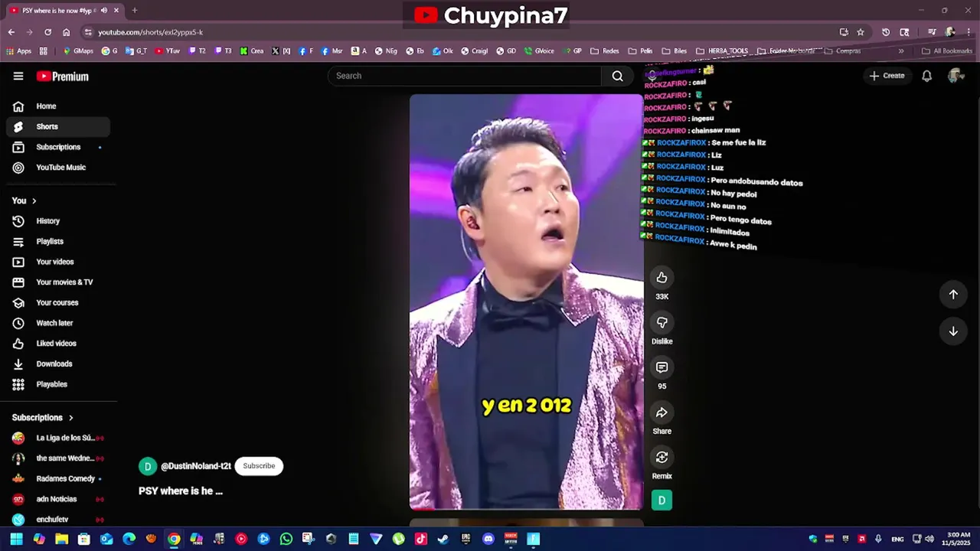Viewport: 980px width, 551px height.
Task: Expand the Subscriptions section header
Action: point(43,418)
